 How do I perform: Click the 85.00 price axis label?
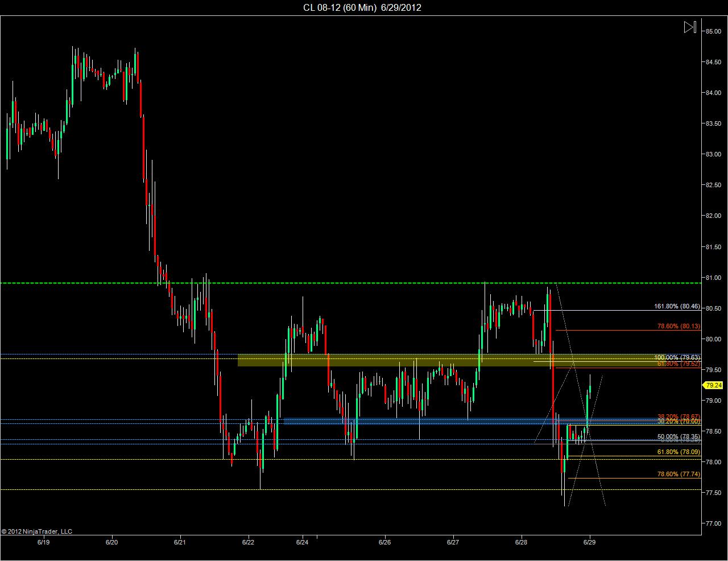point(713,31)
